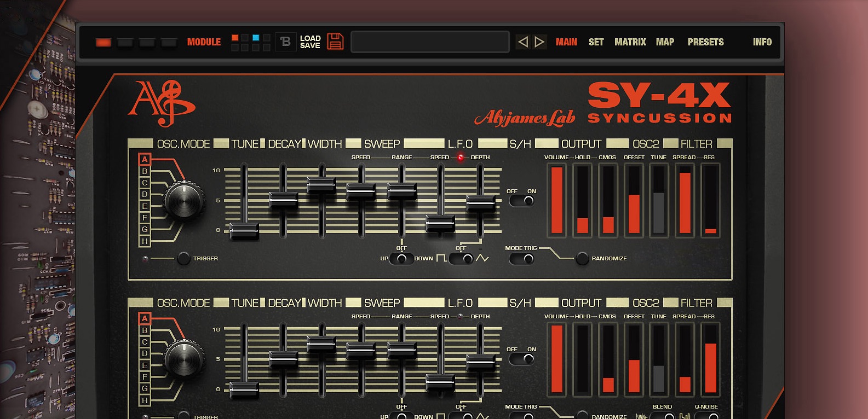868x419 pixels.
Task: Select OSC mode F in top module
Action: coord(145,218)
